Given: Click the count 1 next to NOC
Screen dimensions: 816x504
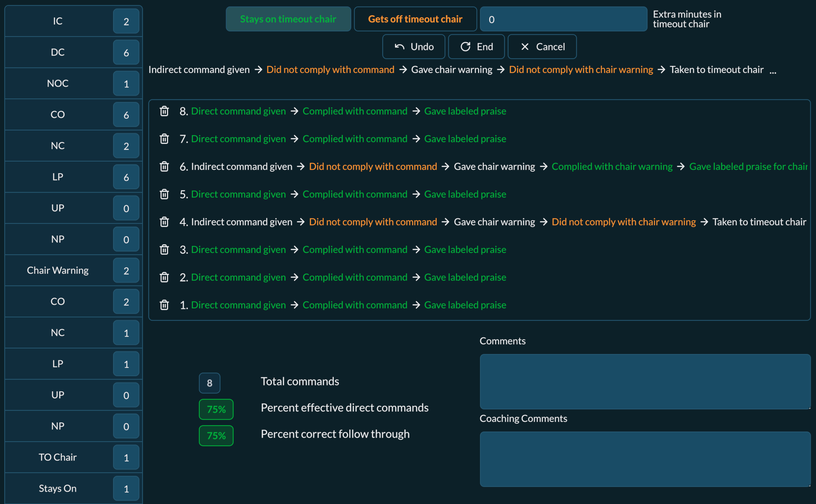Looking at the screenshot, I should [126, 84].
